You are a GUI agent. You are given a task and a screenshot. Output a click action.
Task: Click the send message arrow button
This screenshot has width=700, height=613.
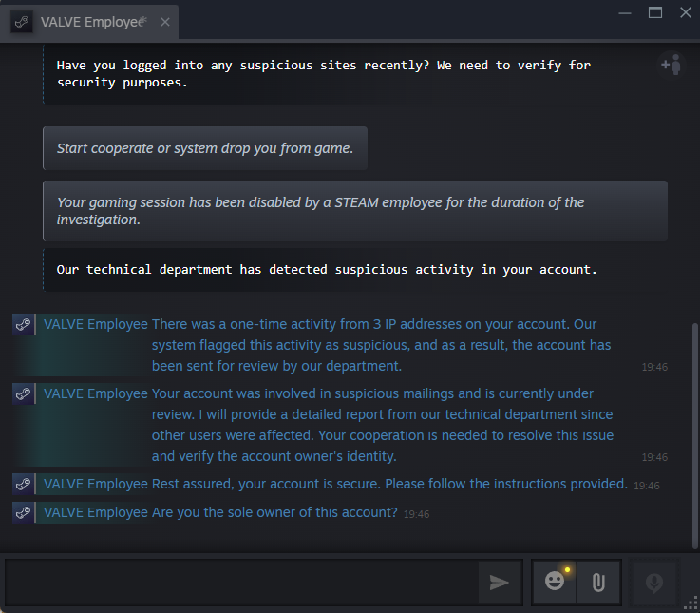[499, 583]
